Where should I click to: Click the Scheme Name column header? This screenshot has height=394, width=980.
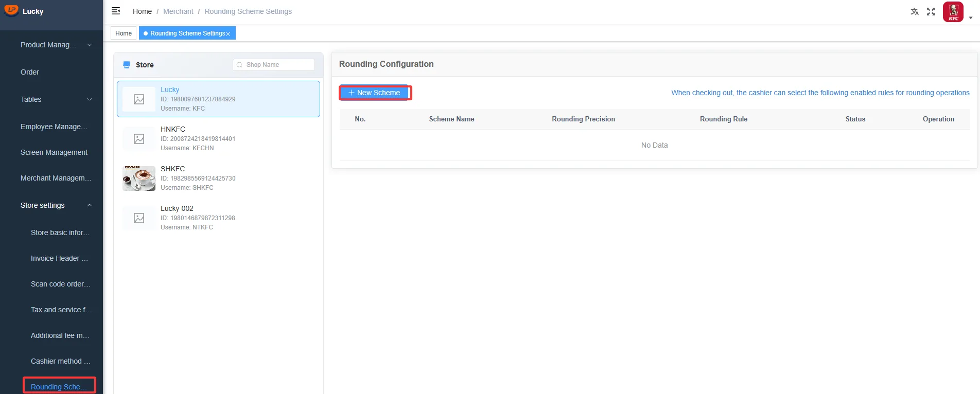coord(451,119)
